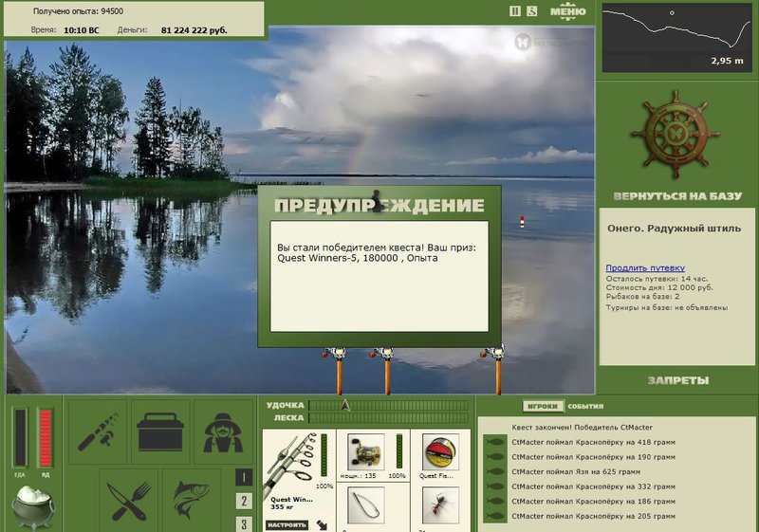The width and height of the screenshot is (759, 532).
Task: Open the knife and fork food icon
Action: pos(129,500)
